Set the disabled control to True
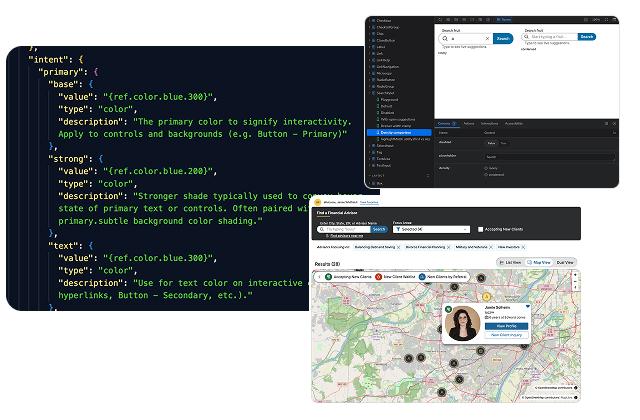The width and height of the screenshot is (640, 420). [503, 143]
